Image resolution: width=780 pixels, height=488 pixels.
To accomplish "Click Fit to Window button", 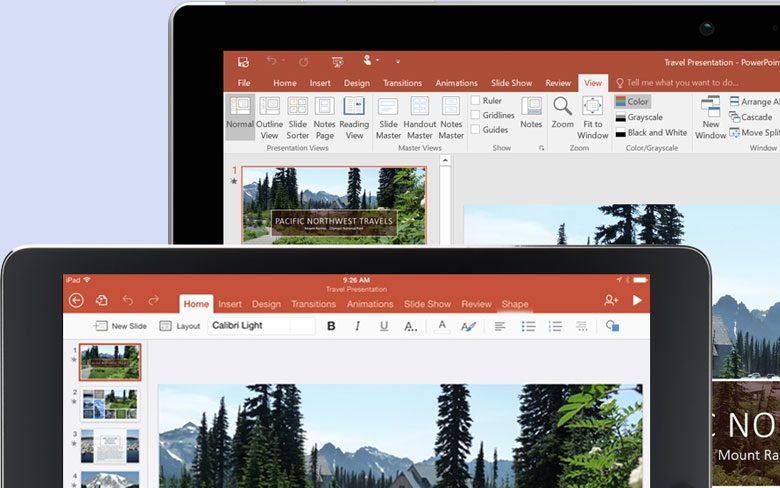I will (x=592, y=118).
